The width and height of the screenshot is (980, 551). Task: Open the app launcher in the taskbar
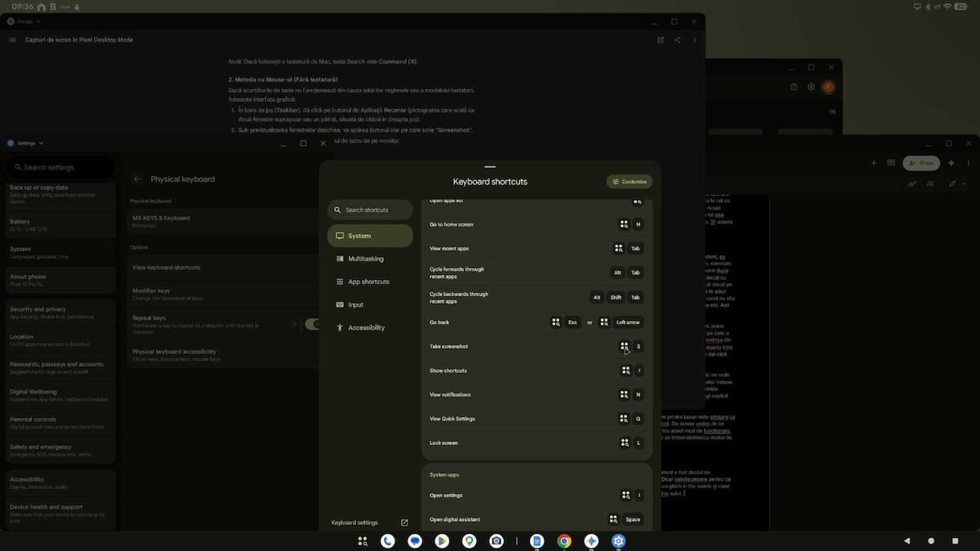point(363,540)
